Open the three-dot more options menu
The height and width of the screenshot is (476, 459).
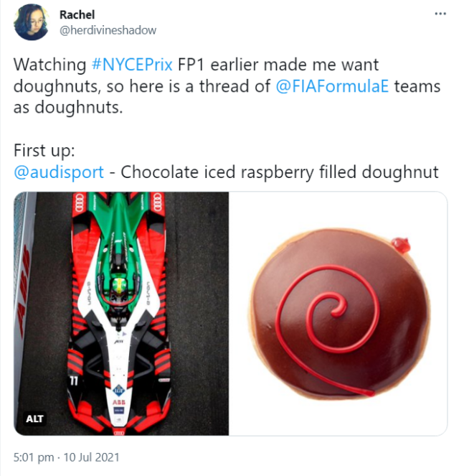(439, 14)
